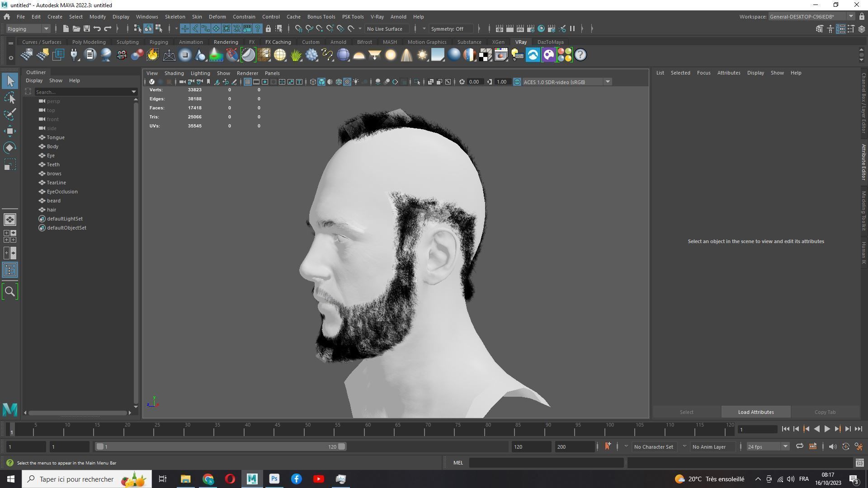Viewport: 868px width, 488px height.
Task: Open the Skeleton menu
Action: tap(175, 17)
